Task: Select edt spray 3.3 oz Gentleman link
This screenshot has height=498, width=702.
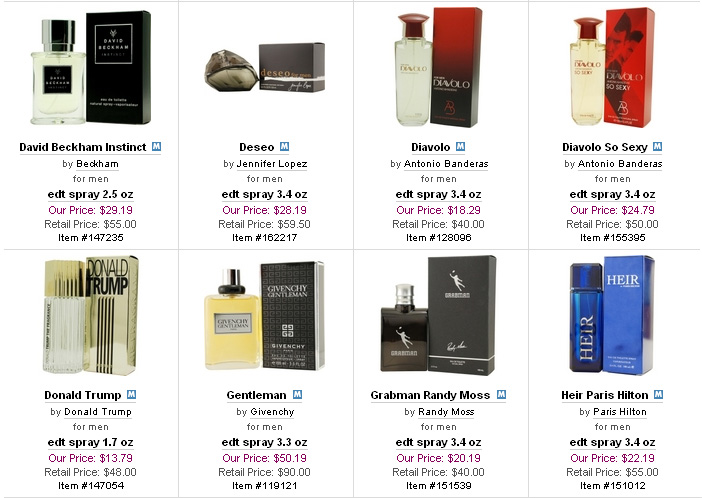Action: 264,442
